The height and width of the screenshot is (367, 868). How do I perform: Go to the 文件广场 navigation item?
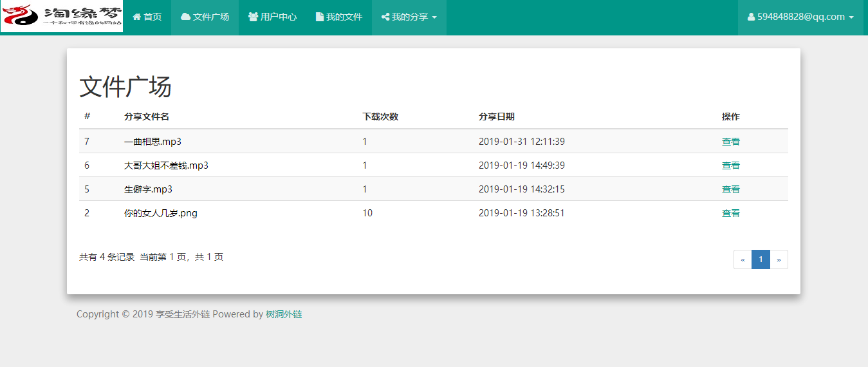205,17
